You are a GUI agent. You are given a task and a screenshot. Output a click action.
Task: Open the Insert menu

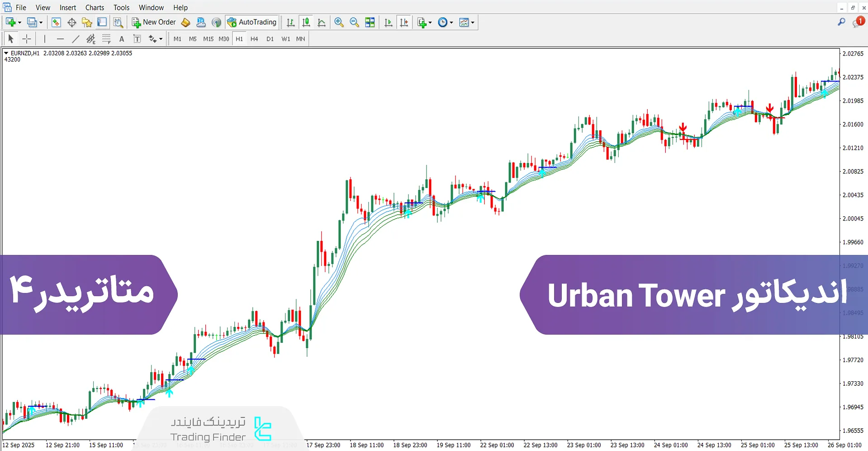click(x=68, y=7)
